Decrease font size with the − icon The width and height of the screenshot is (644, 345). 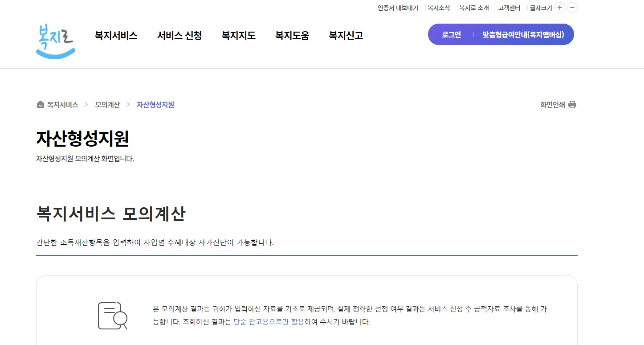[x=572, y=8]
